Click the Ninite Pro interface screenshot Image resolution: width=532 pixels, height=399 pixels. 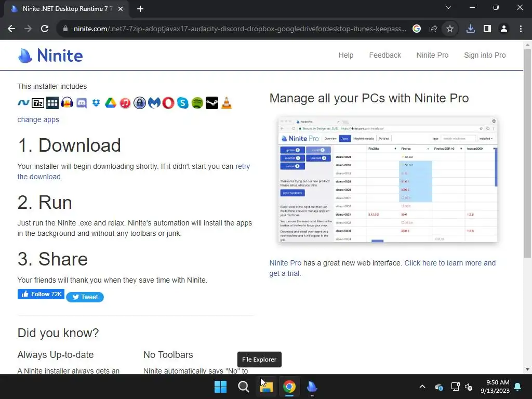[x=388, y=179]
